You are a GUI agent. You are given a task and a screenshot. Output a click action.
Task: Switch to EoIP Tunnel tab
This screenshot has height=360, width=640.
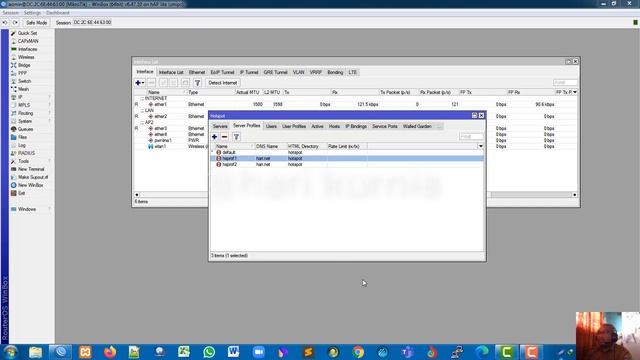point(222,72)
